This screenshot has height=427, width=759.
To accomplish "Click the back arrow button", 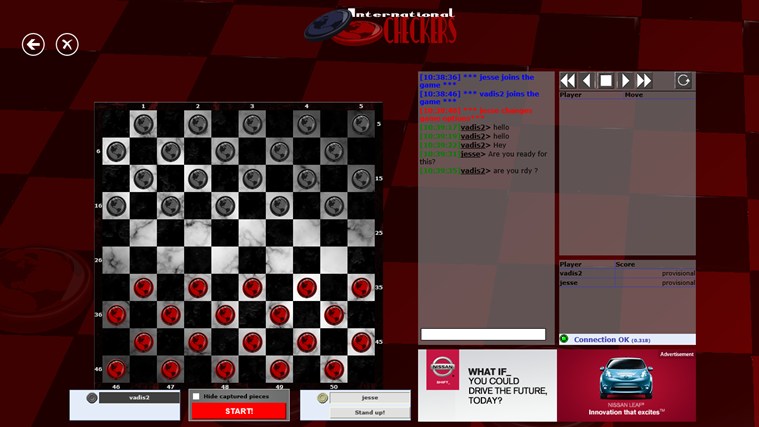I will point(34,44).
